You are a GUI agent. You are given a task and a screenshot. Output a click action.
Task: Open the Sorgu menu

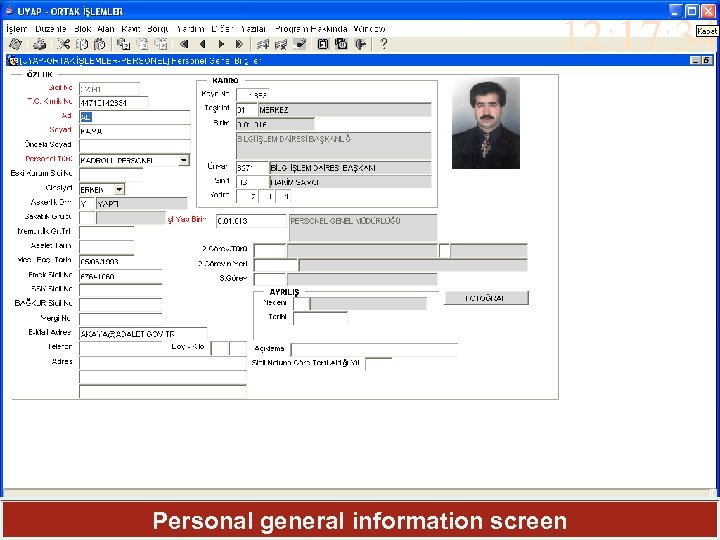click(x=158, y=29)
